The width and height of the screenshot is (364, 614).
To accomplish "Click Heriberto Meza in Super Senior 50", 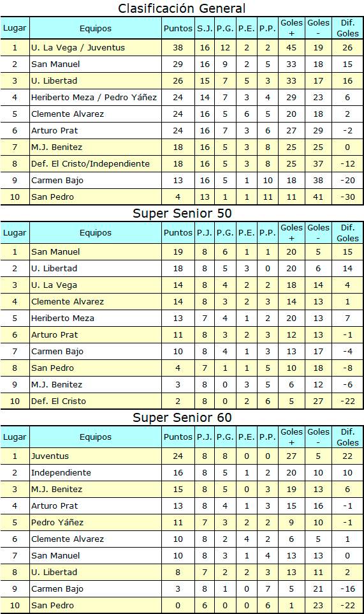I will click(62, 318).
